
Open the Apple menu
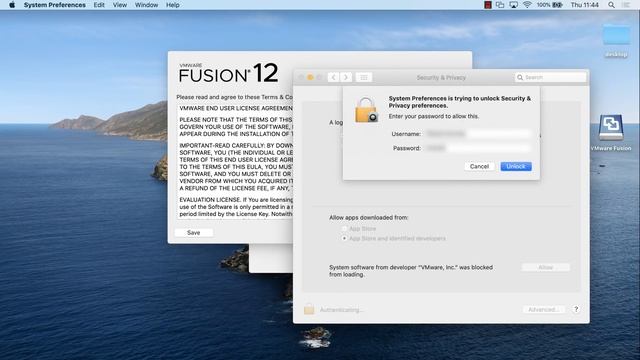(12, 5)
